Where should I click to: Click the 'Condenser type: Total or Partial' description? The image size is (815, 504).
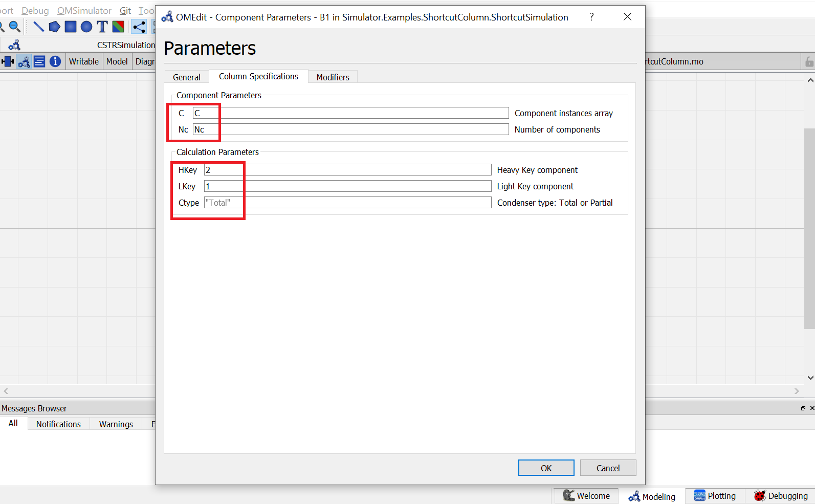click(x=555, y=203)
